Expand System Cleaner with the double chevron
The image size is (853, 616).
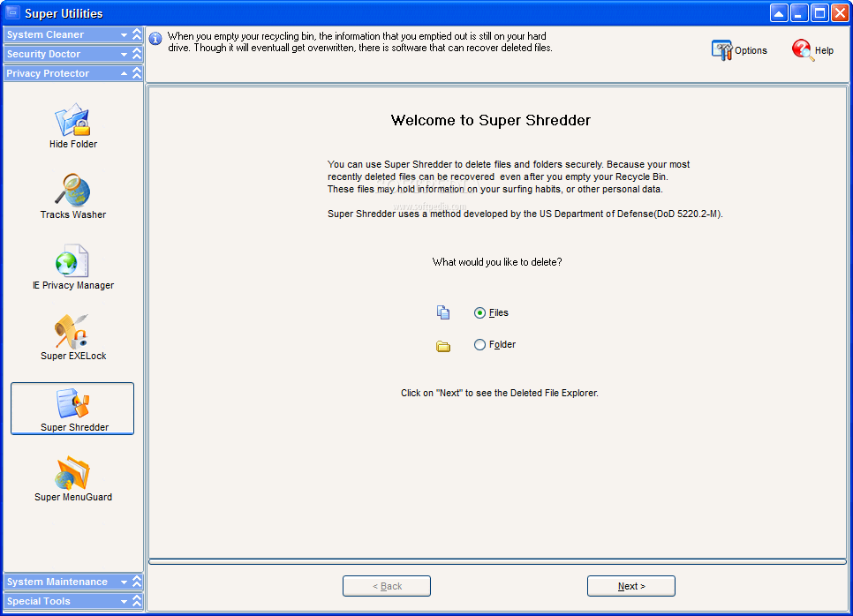137,34
